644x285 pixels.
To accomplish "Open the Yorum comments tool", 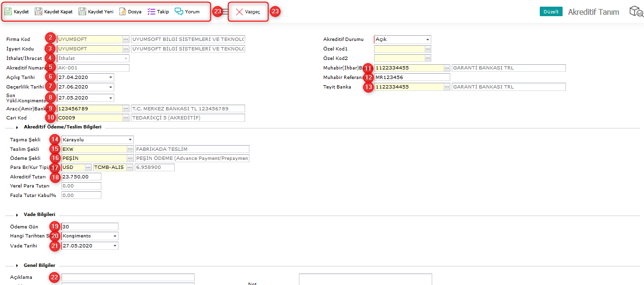I will click(187, 11).
